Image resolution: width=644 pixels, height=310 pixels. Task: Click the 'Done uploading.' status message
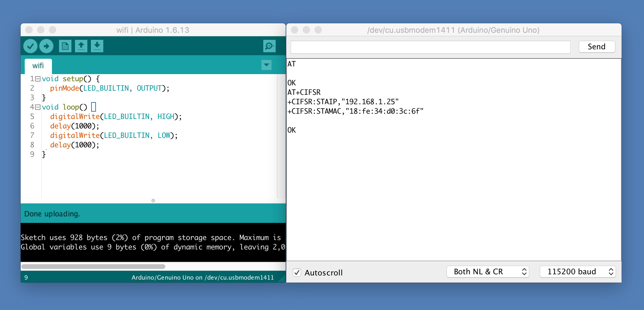[52, 214]
